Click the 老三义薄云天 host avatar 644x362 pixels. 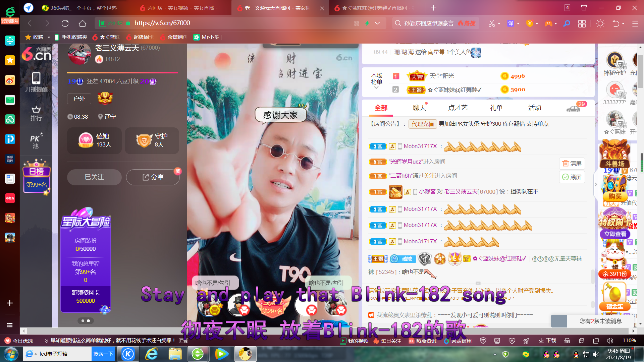click(79, 54)
